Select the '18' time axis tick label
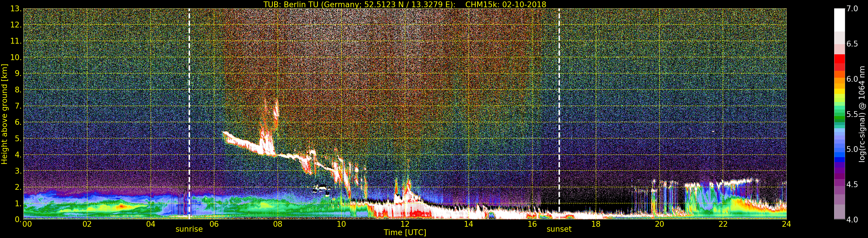868x238 pixels. tap(596, 224)
